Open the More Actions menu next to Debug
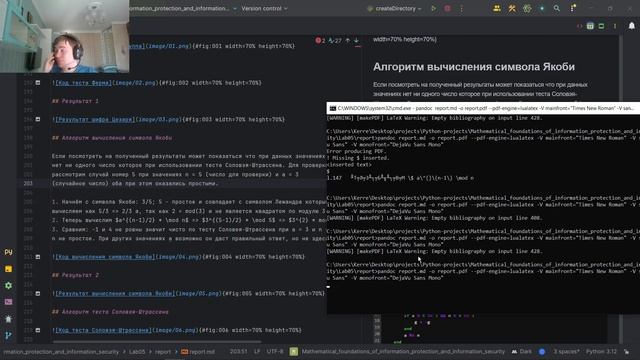The width and height of the screenshot is (640, 360). click(462, 8)
